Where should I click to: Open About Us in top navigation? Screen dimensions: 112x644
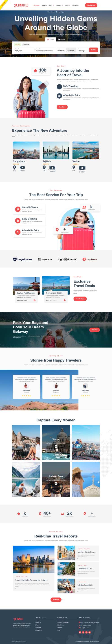(x=44, y=5)
